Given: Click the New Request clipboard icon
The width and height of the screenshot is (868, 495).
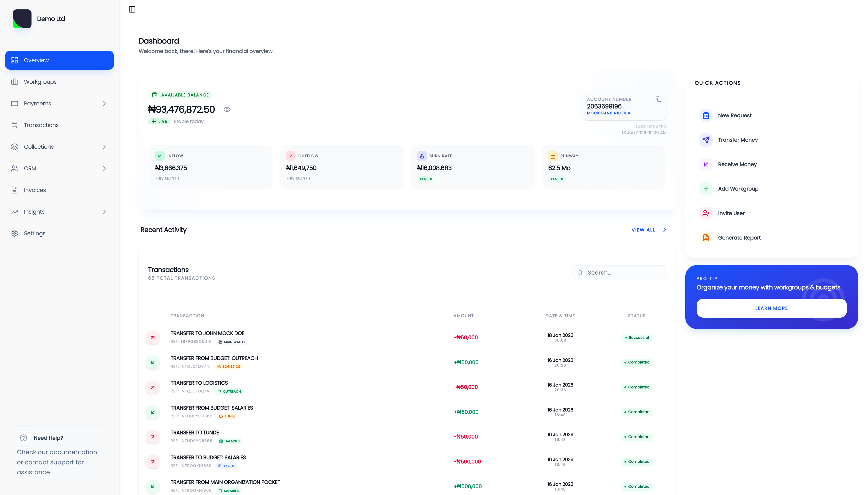Looking at the screenshot, I should pos(706,116).
